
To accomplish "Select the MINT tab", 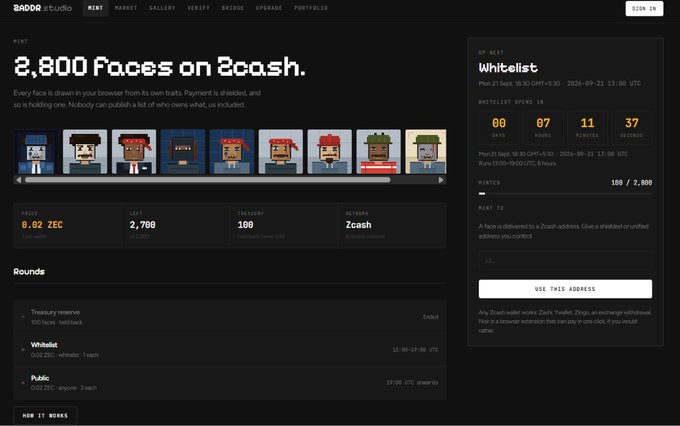I will (95, 8).
